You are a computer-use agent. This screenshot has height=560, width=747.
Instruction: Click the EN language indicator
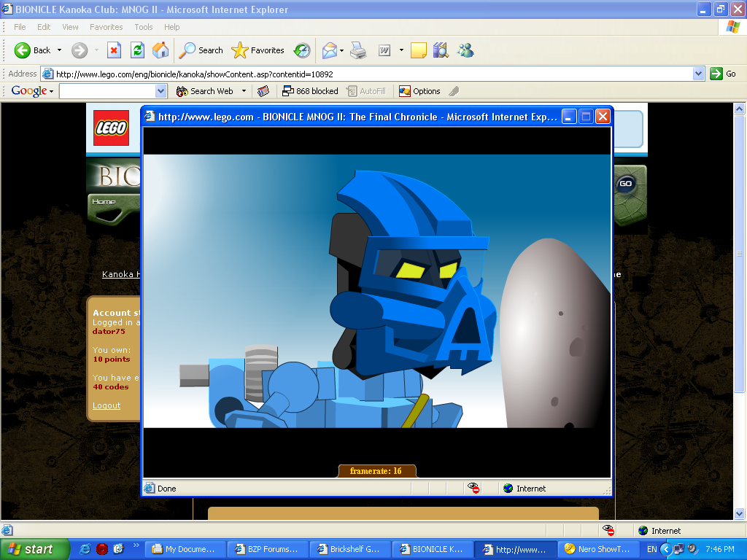pyautogui.click(x=651, y=549)
